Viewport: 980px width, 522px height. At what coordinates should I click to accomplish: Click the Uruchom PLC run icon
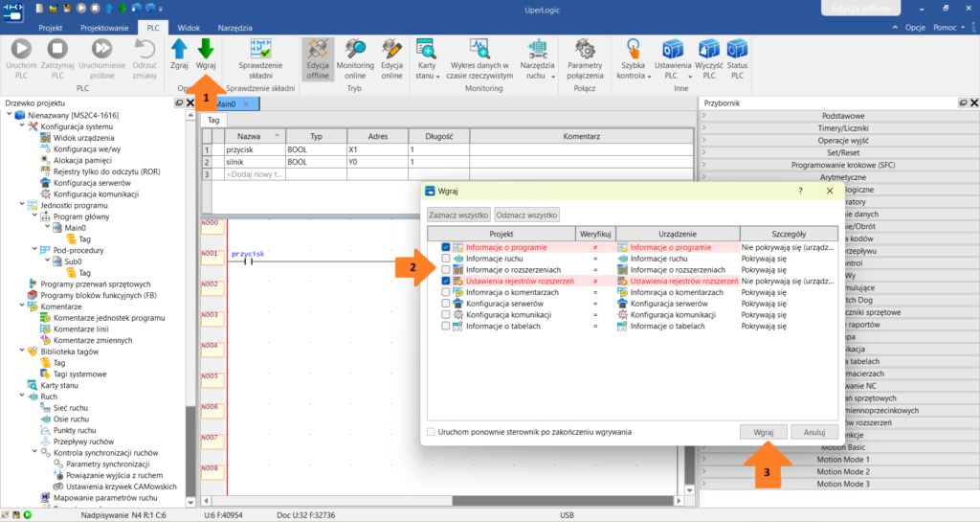[x=21, y=49]
